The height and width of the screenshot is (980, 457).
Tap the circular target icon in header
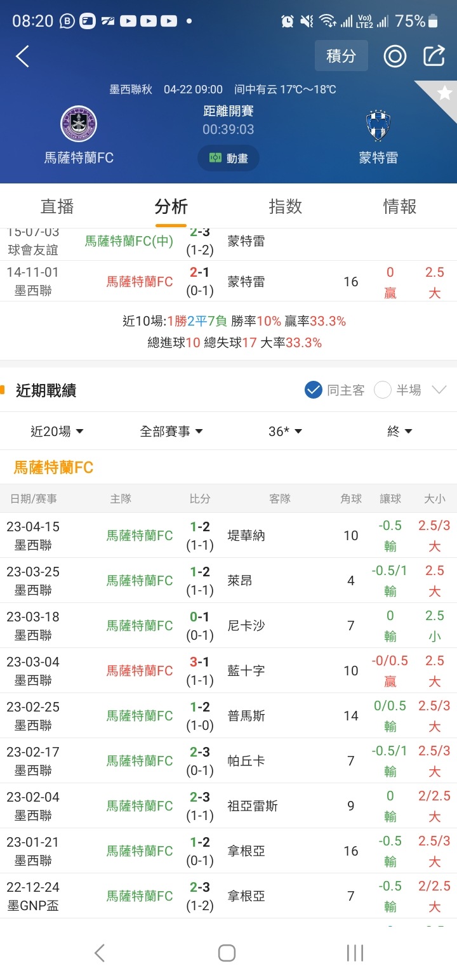(x=395, y=56)
